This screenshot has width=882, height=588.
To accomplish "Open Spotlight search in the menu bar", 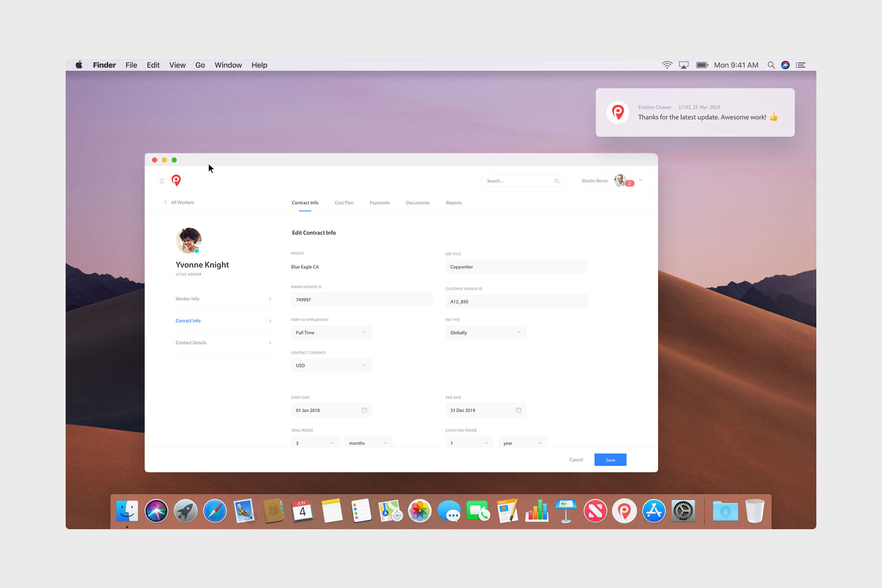I will click(771, 65).
